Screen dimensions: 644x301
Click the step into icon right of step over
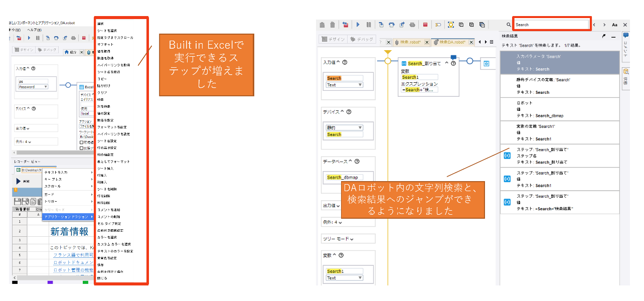392,24
